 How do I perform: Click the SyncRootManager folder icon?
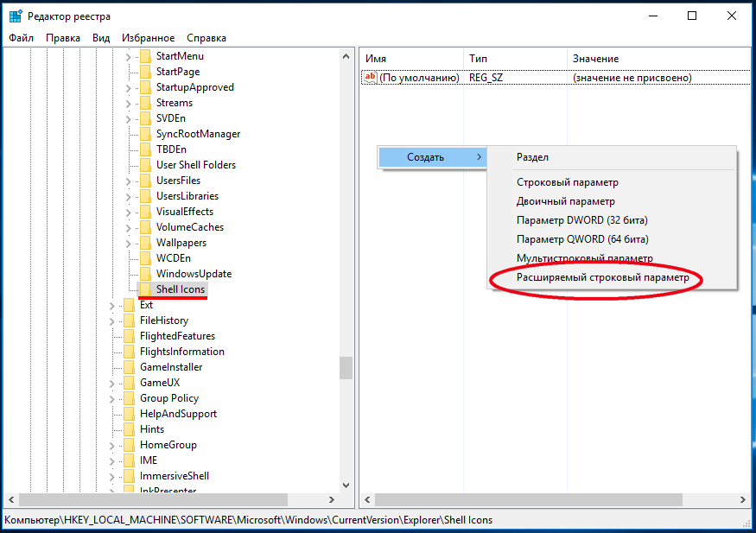point(146,134)
